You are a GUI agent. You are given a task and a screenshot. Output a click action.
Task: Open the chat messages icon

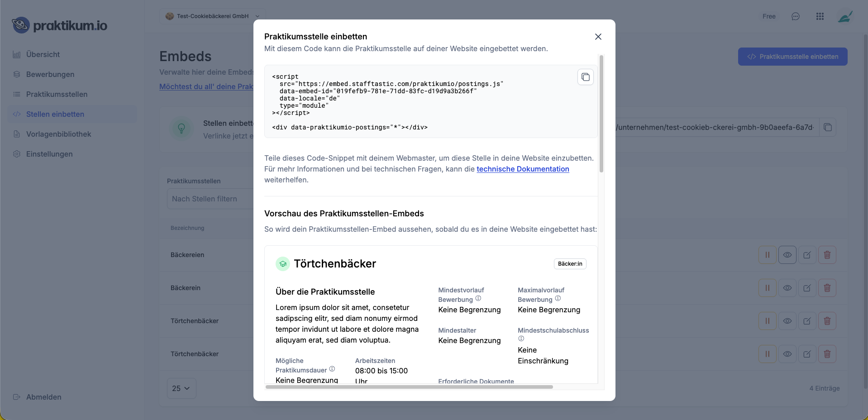pos(796,16)
